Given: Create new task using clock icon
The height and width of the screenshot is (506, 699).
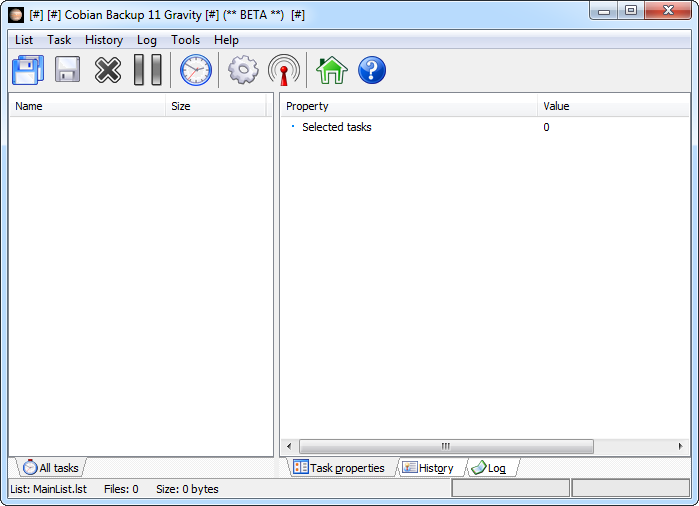Looking at the screenshot, I should point(196,70).
